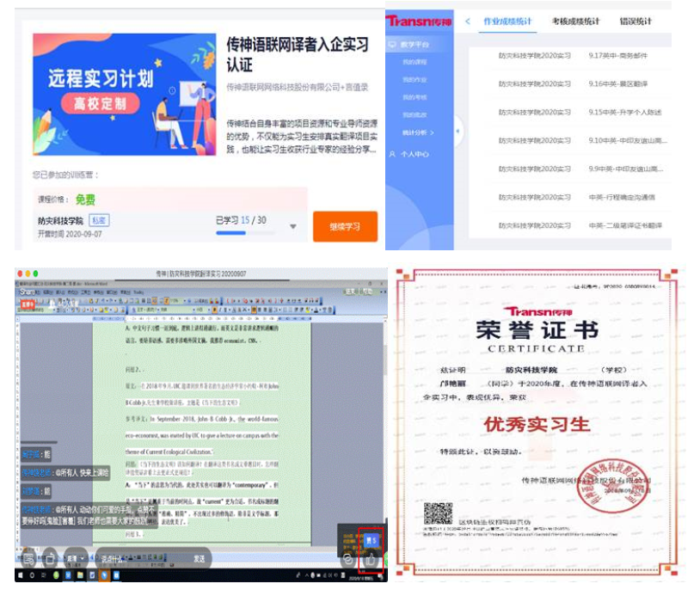Expand the dropdown arrow beside study progress
This screenshot has height=596, width=700.
[x=293, y=227]
